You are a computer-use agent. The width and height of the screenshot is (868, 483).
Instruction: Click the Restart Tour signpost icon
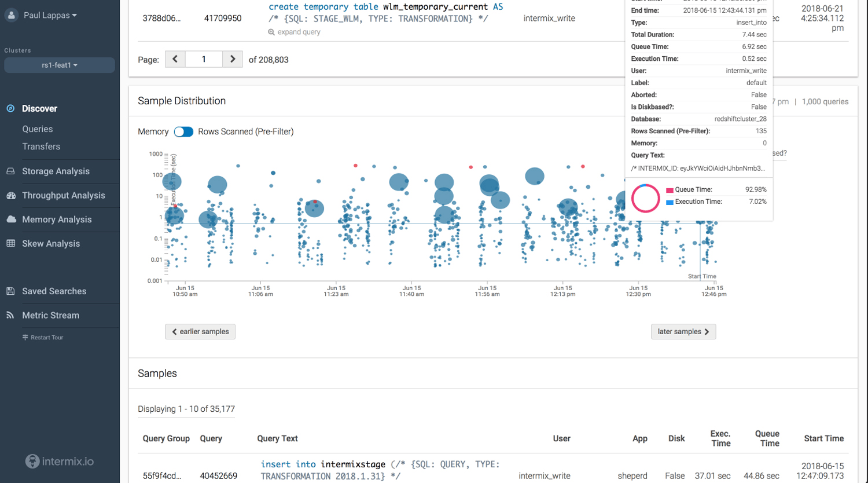tap(25, 338)
